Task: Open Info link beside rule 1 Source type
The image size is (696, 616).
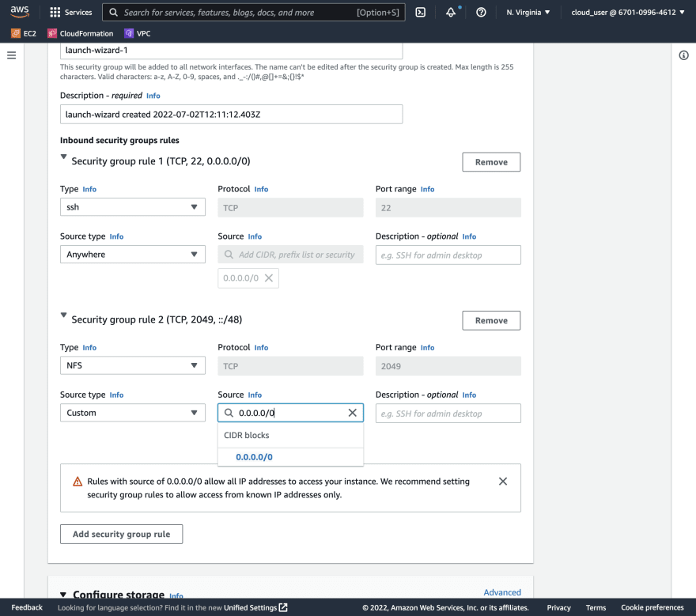Action: click(x=116, y=236)
